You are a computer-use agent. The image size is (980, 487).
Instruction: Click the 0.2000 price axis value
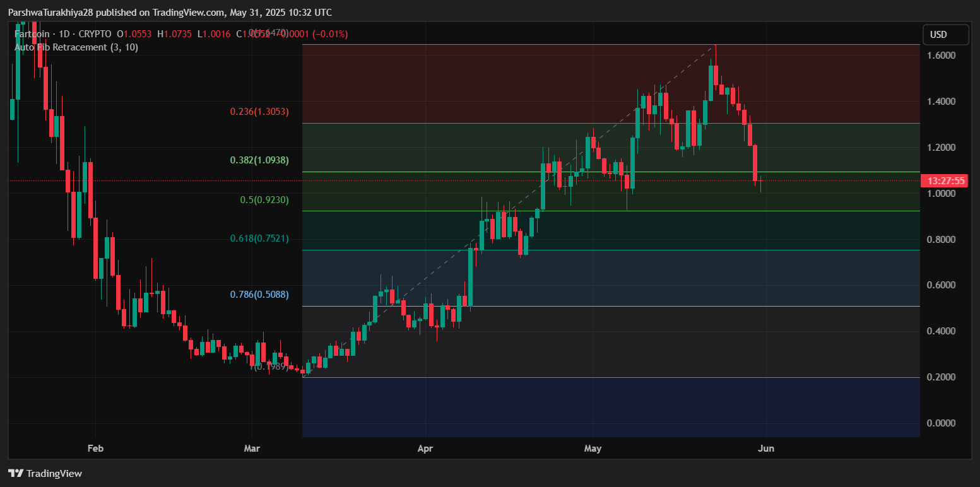coord(942,377)
